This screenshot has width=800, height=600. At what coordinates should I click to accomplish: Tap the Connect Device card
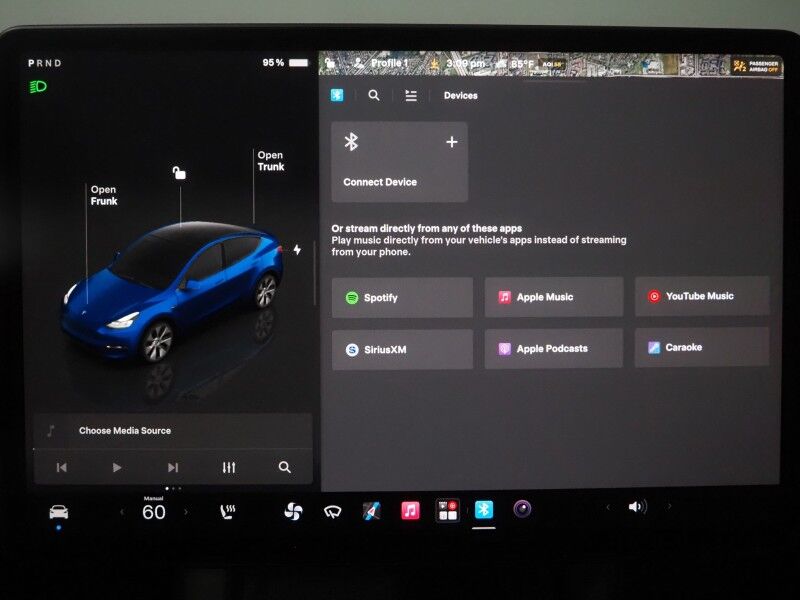click(x=399, y=162)
